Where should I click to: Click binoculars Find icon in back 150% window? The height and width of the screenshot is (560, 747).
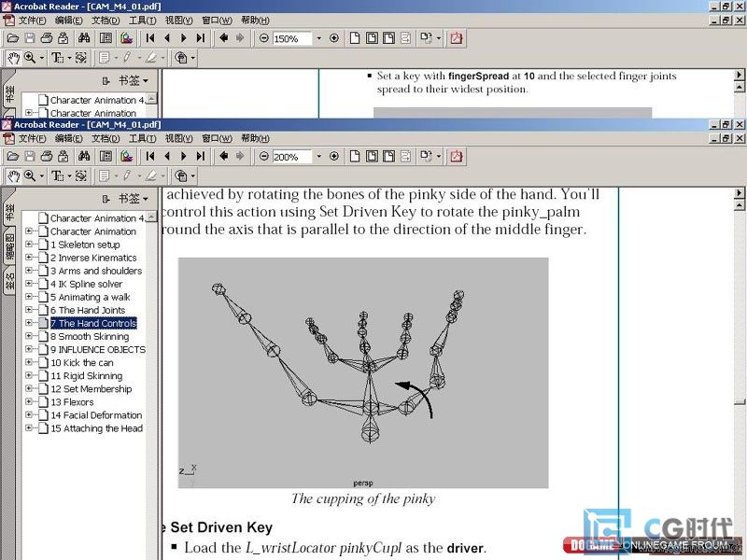coord(84,38)
